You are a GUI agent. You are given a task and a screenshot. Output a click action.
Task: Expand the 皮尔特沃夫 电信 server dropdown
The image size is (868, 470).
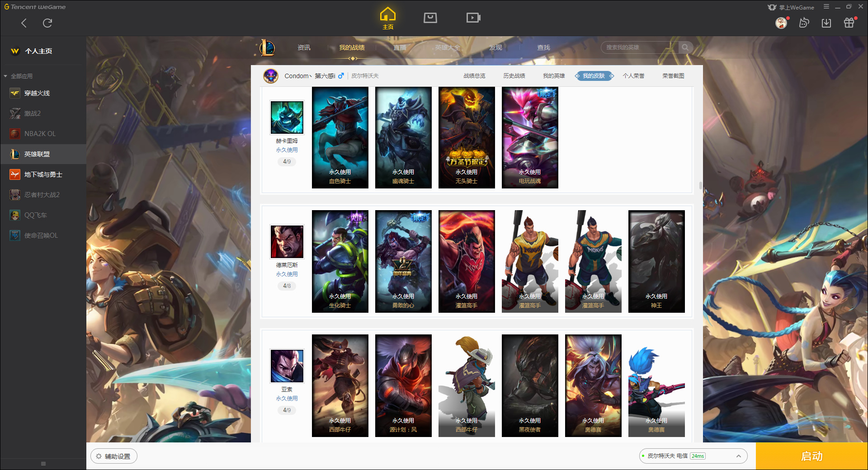coord(693,456)
